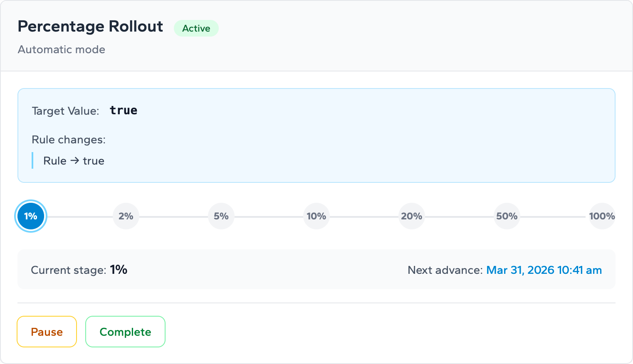Screen dimensions: 633x364
Task: Click the arrow icon in the rule change
Action: 75,160
